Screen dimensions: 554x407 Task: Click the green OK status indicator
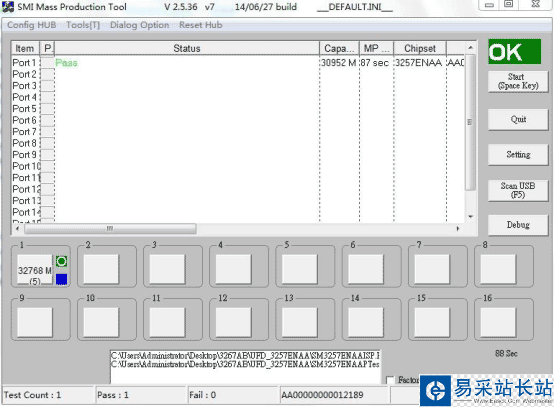coord(514,52)
